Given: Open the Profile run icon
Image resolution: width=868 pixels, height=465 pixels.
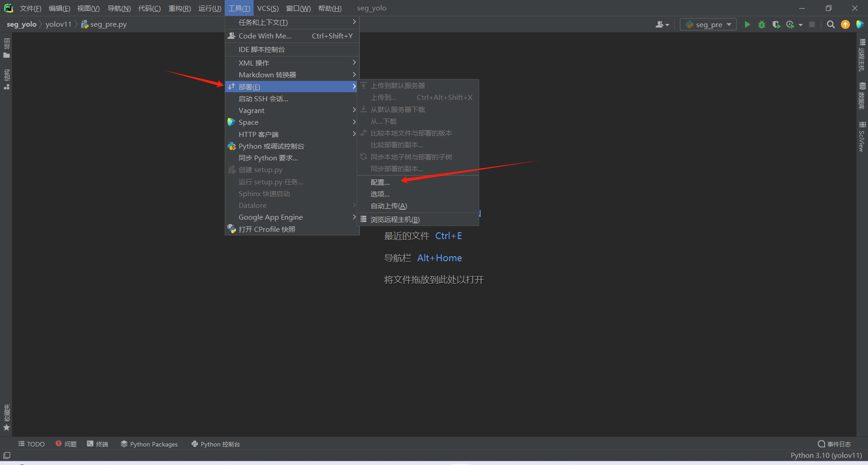Looking at the screenshot, I should (790, 24).
